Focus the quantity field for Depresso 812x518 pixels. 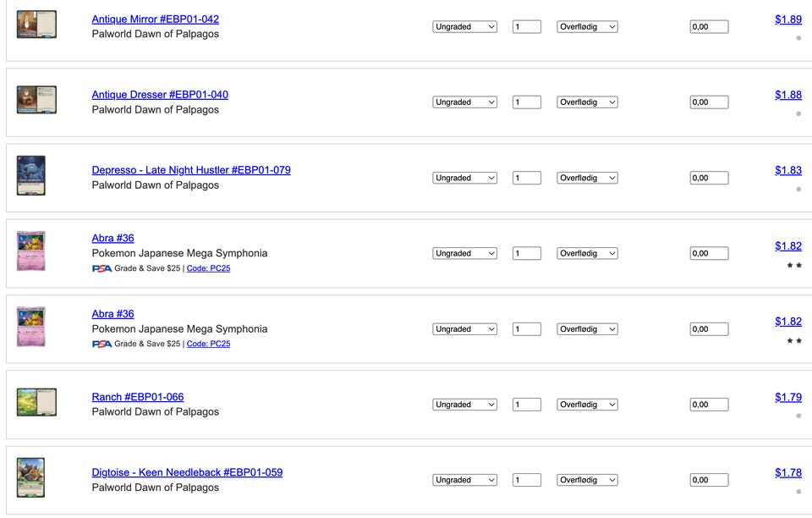(527, 178)
